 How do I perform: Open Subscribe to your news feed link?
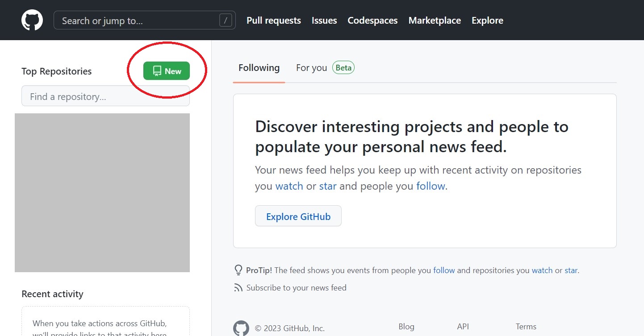[296, 288]
